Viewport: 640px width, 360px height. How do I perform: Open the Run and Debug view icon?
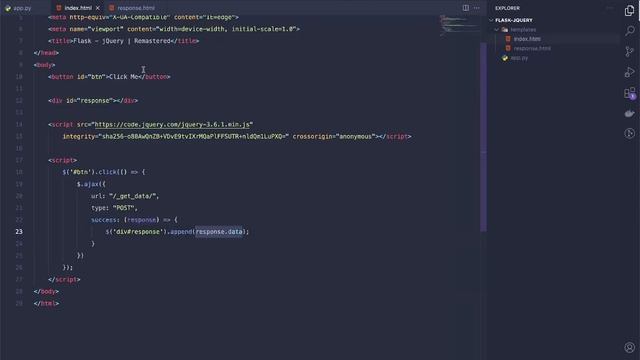629,72
